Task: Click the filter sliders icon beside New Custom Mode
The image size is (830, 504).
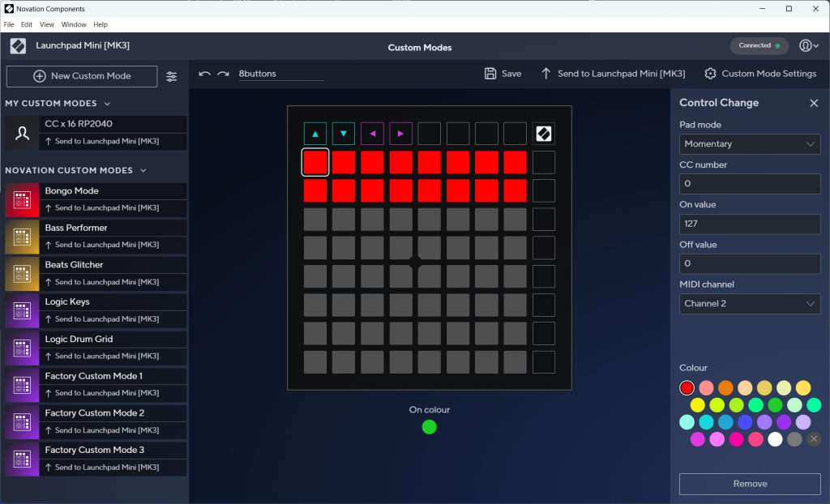Action: click(171, 75)
